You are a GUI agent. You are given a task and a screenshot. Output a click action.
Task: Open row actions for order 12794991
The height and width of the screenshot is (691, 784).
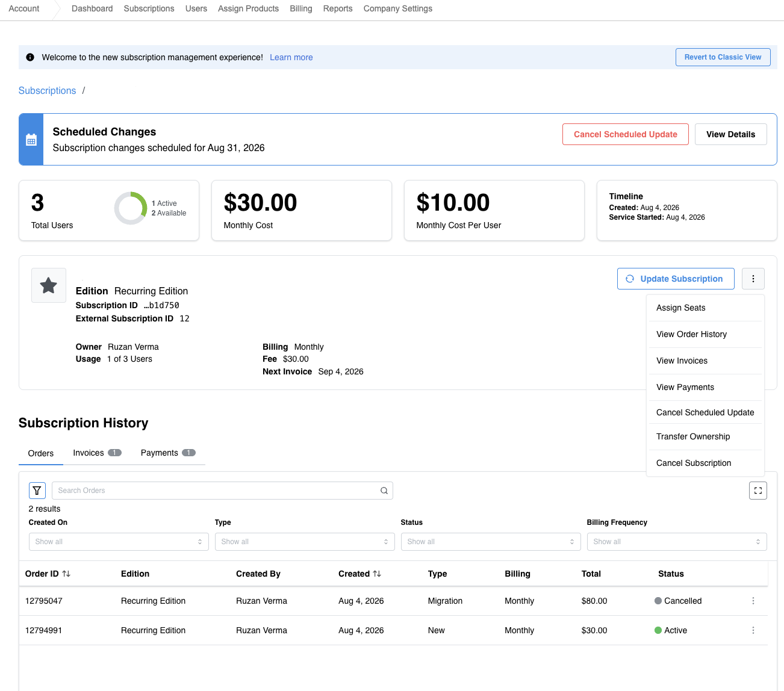coord(753,630)
